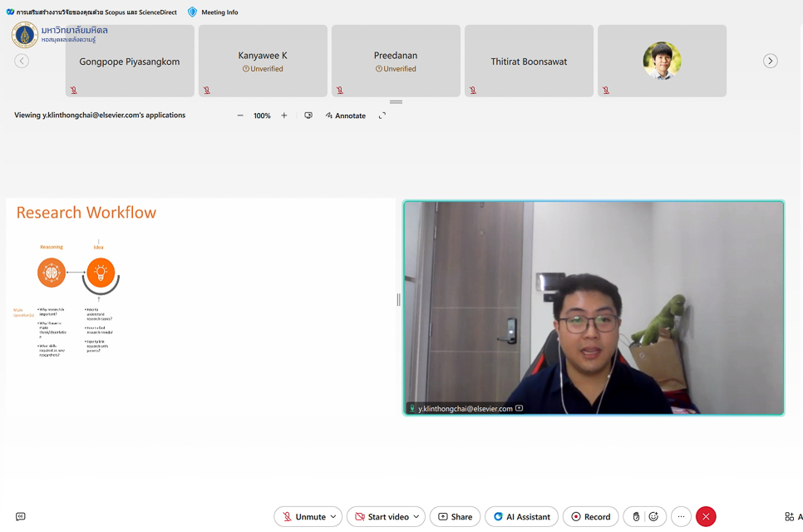The width and height of the screenshot is (803, 532).
Task: Show next participants with right arrow
Action: [771, 61]
